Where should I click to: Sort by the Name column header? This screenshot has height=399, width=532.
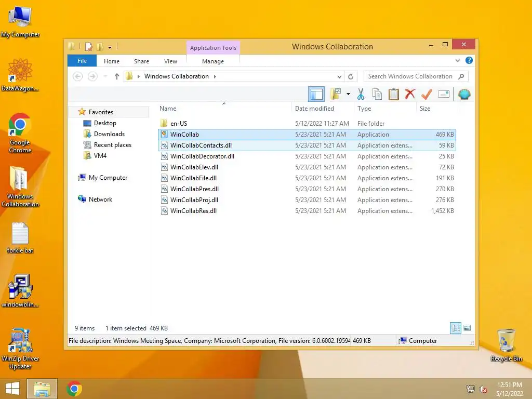224,109
